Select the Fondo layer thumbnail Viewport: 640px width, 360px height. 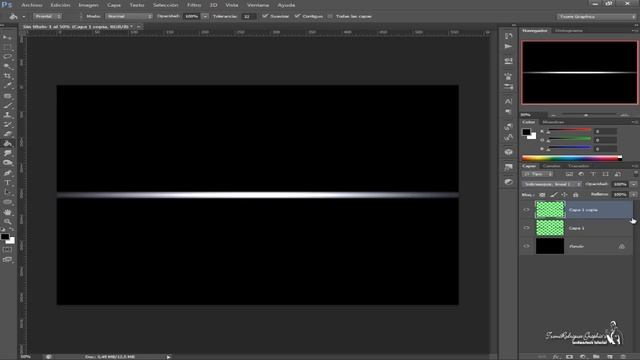(x=550, y=246)
